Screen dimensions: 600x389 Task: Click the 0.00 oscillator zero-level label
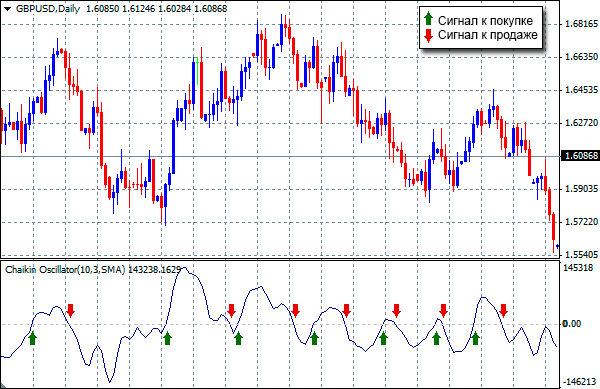coord(572,324)
